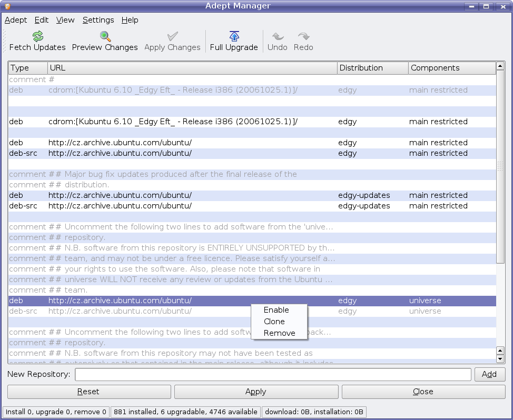Click the Close button at bottom
This screenshot has width=513, height=420.
(x=423, y=392)
